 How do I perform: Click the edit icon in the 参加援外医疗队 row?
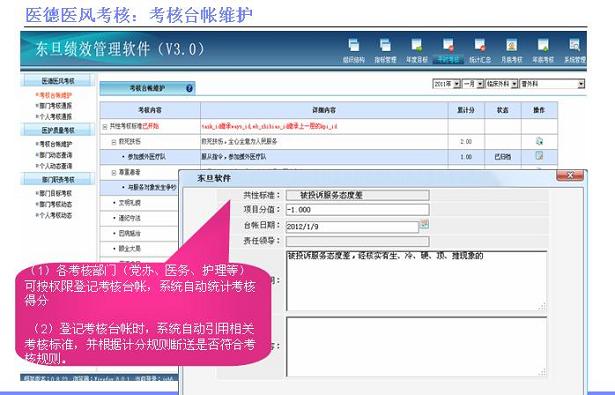tap(539, 156)
